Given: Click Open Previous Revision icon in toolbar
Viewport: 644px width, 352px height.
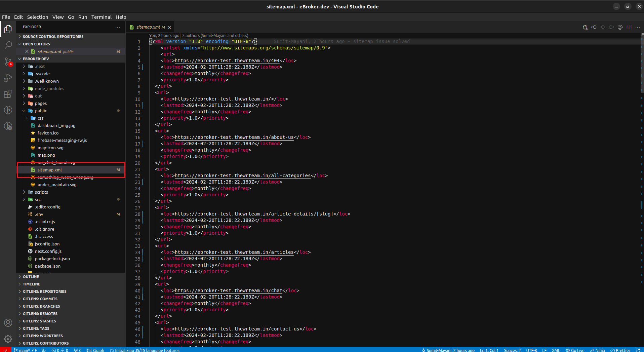Looking at the screenshot, I should pyautogui.click(x=594, y=27).
